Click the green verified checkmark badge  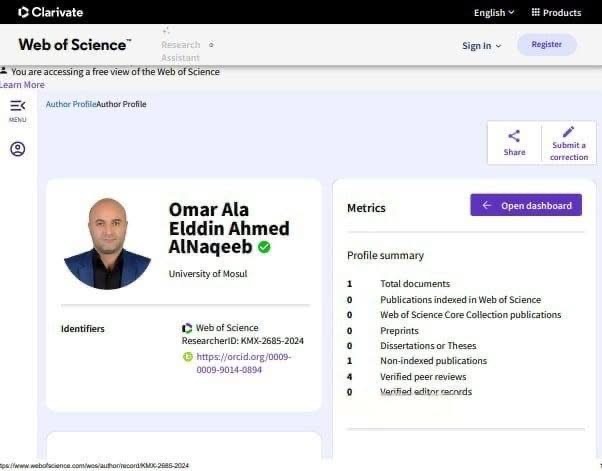coord(264,247)
